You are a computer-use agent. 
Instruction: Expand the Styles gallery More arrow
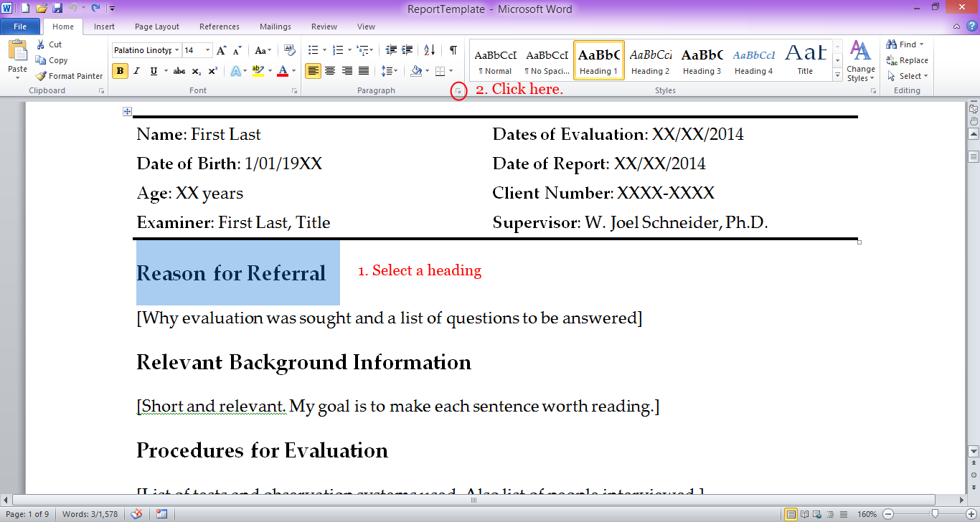click(x=837, y=75)
